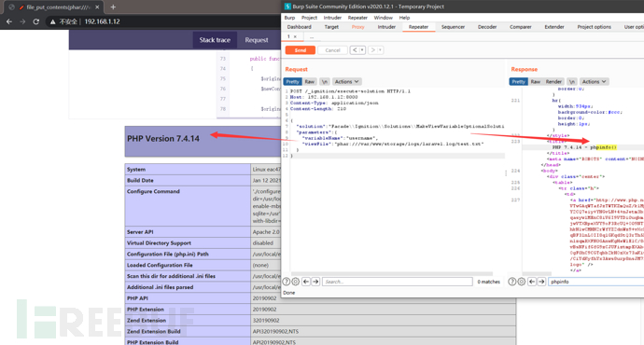Click the viewFile phar:// line in request
644x345 pixels.
(x=393, y=144)
